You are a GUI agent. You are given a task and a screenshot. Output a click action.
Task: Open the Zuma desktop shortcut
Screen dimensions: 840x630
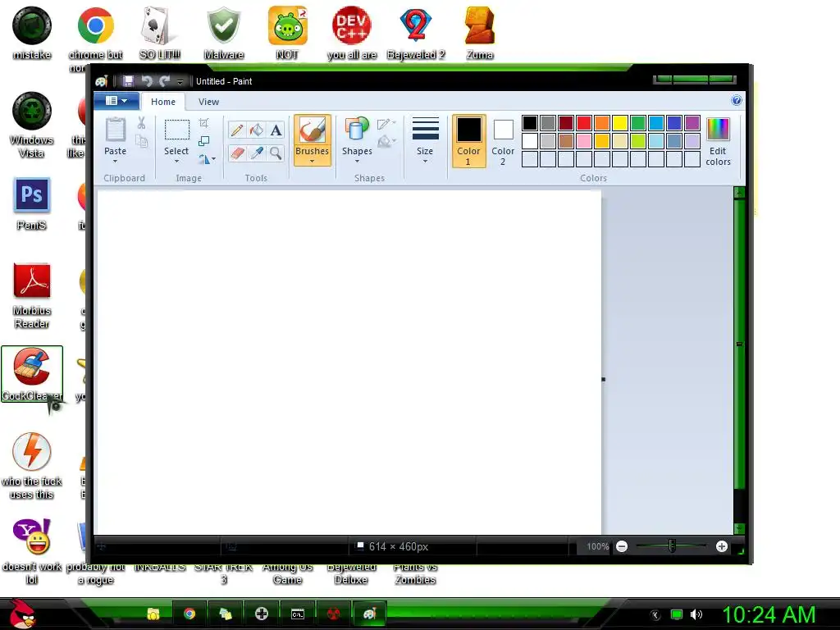[x=479, y=32]
